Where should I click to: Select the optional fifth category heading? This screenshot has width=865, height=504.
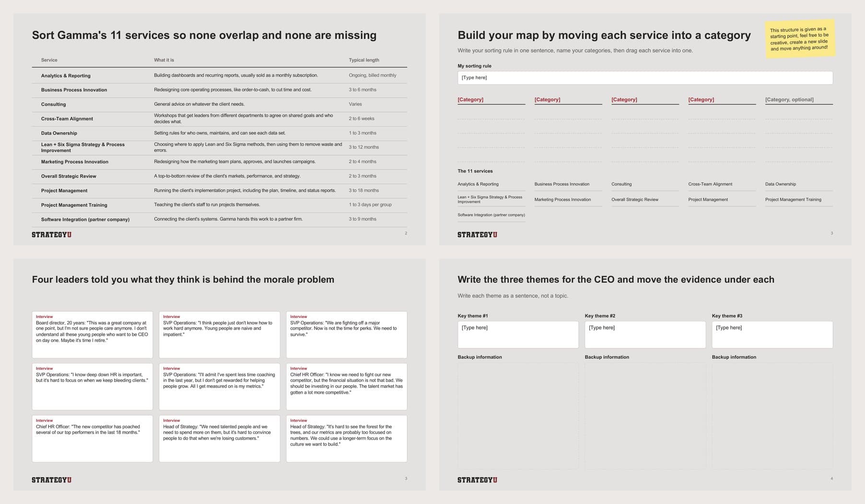click(x=789, y=100)
